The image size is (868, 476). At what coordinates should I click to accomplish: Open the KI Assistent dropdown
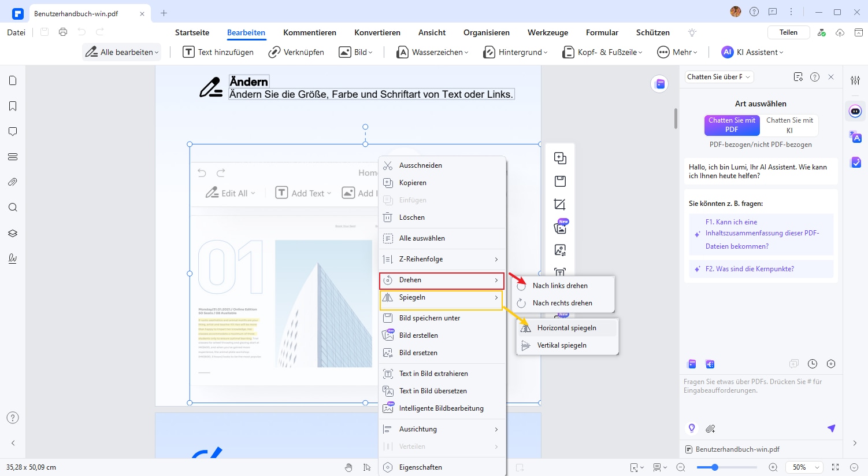point(752,52)
